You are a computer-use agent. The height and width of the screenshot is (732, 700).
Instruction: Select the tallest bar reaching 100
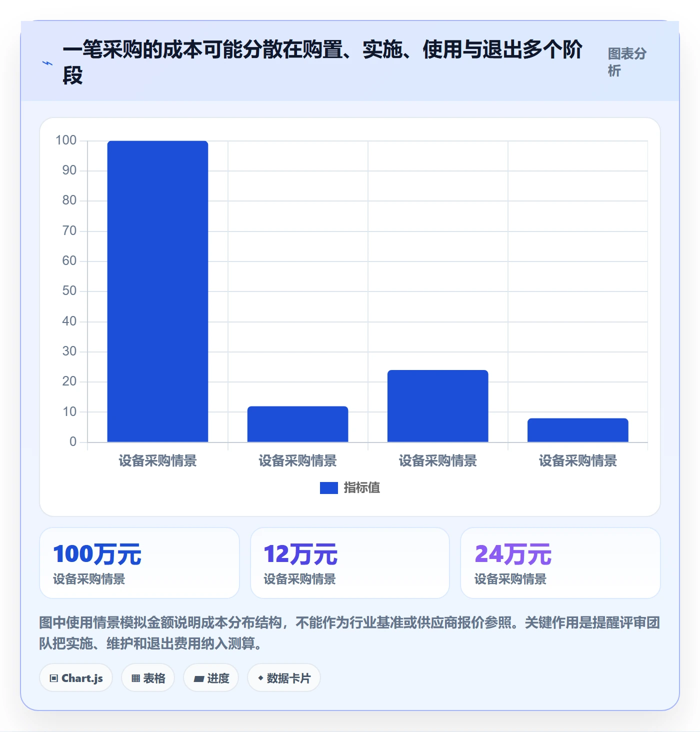click(157, 291)
